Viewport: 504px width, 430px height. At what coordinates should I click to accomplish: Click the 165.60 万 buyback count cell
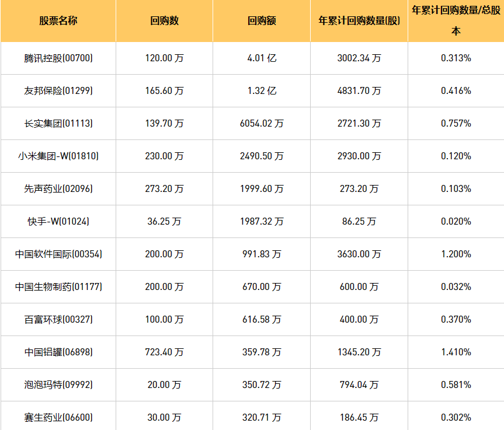click(164, 91)
